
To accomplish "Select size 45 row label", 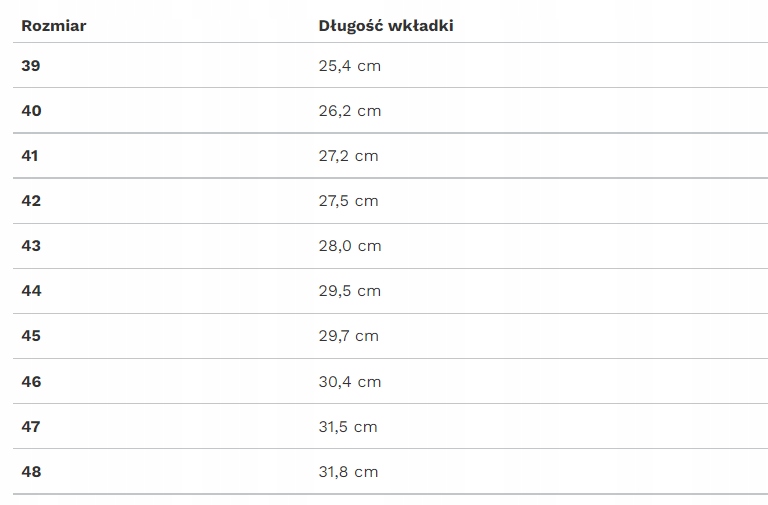I will (31, 336).
